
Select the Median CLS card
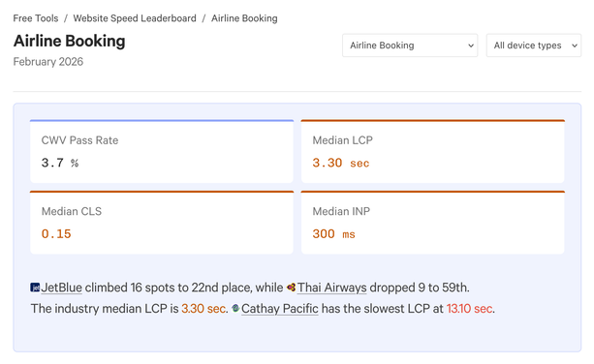tap(162, 223)
